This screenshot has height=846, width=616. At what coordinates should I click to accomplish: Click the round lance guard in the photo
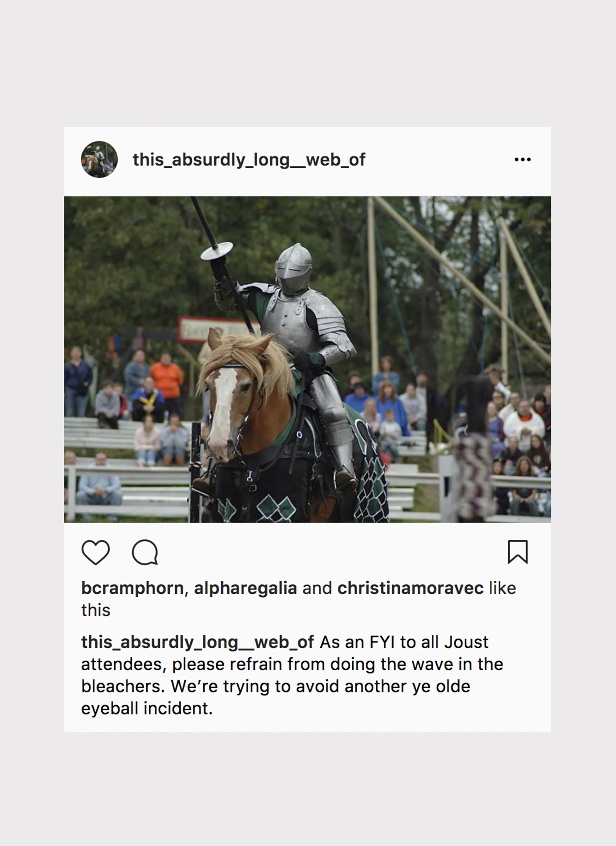(217, 251)
